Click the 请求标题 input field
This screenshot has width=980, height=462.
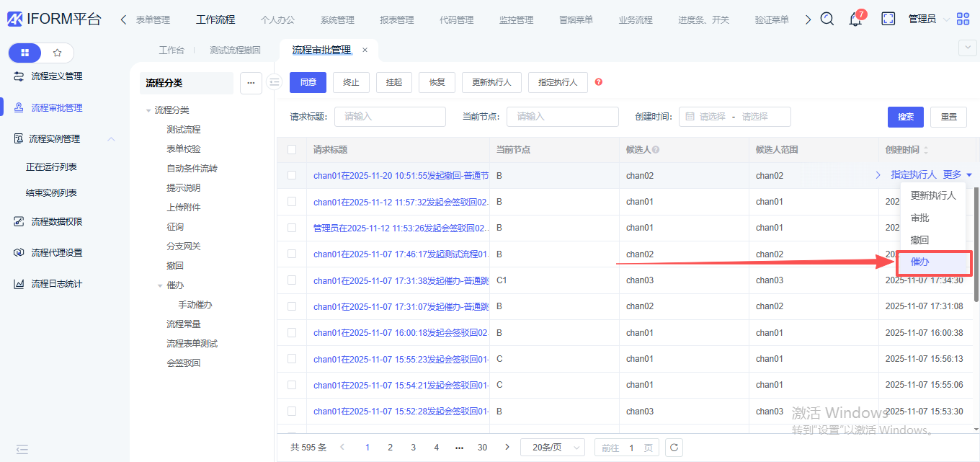[390, 117]
